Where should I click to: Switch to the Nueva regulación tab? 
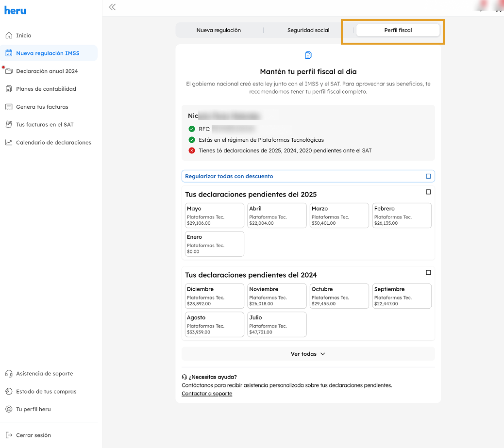coord(218,30)
